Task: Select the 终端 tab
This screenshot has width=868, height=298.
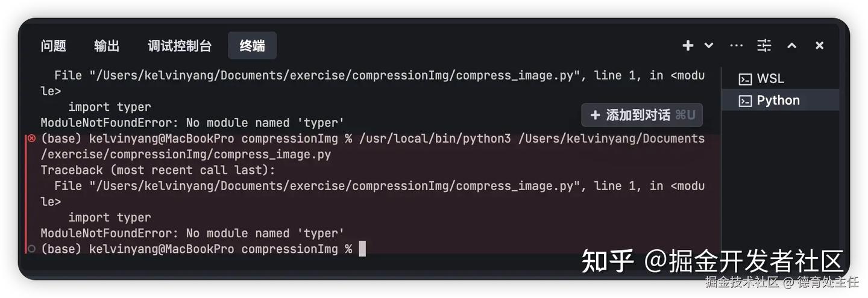Action: click(x=252, y=46)
